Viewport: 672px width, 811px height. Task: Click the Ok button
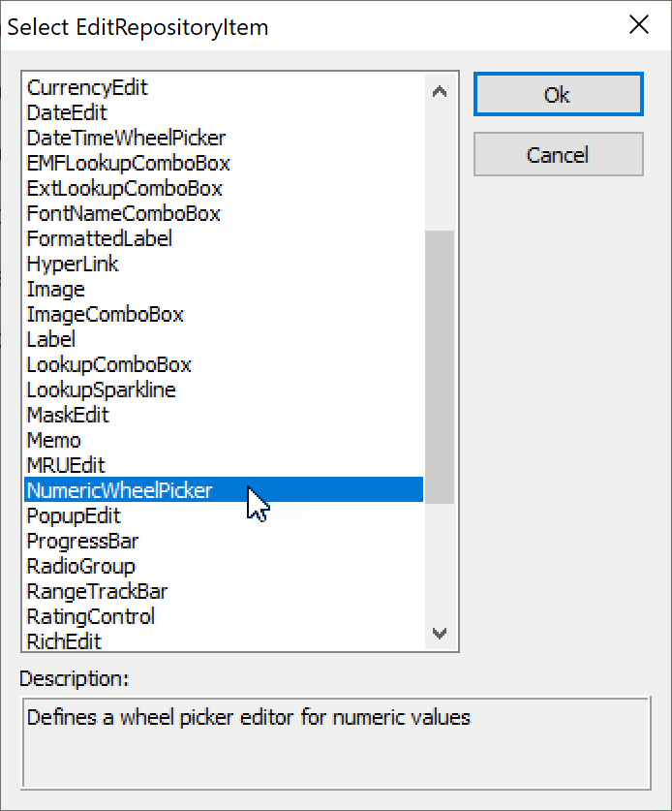[558, 95]
